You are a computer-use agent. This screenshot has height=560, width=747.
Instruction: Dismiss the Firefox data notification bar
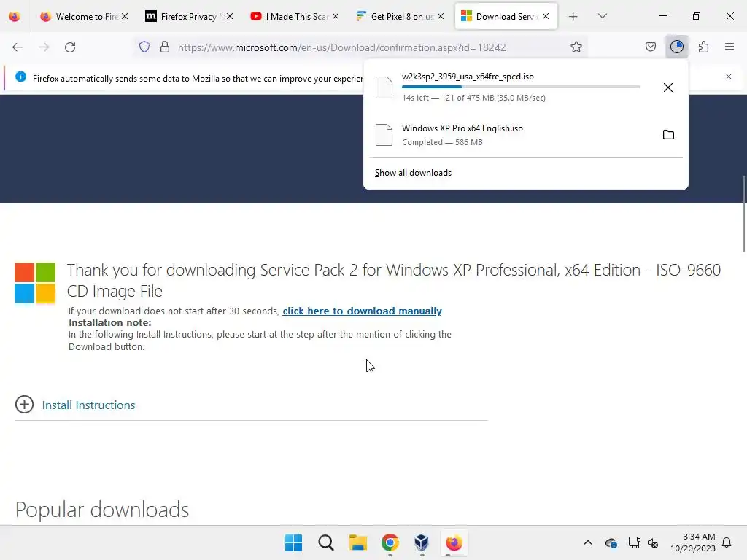[x=729, y=77]
